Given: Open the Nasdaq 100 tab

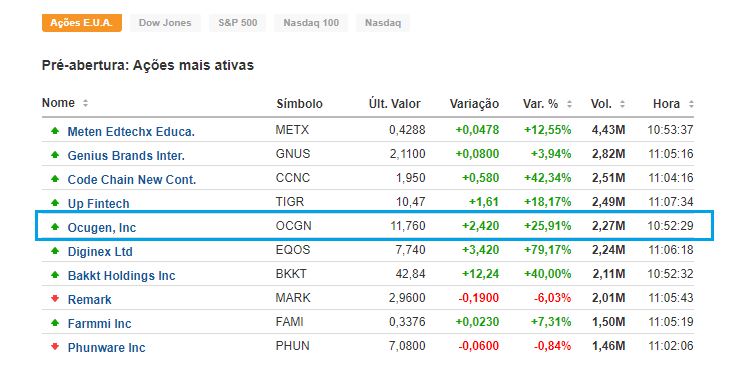Looking at the screenshot, I should (x=311, y=23).
